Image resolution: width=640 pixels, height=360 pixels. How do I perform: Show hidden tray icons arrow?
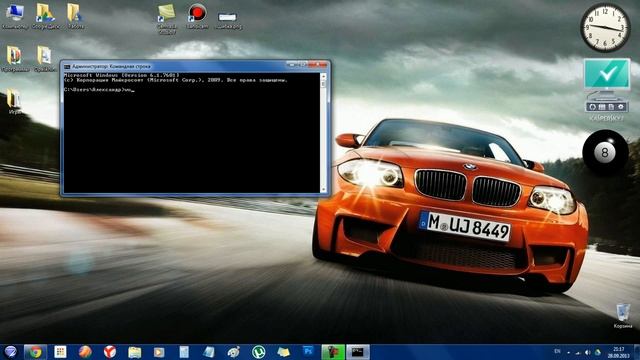[x=568, y=352]
